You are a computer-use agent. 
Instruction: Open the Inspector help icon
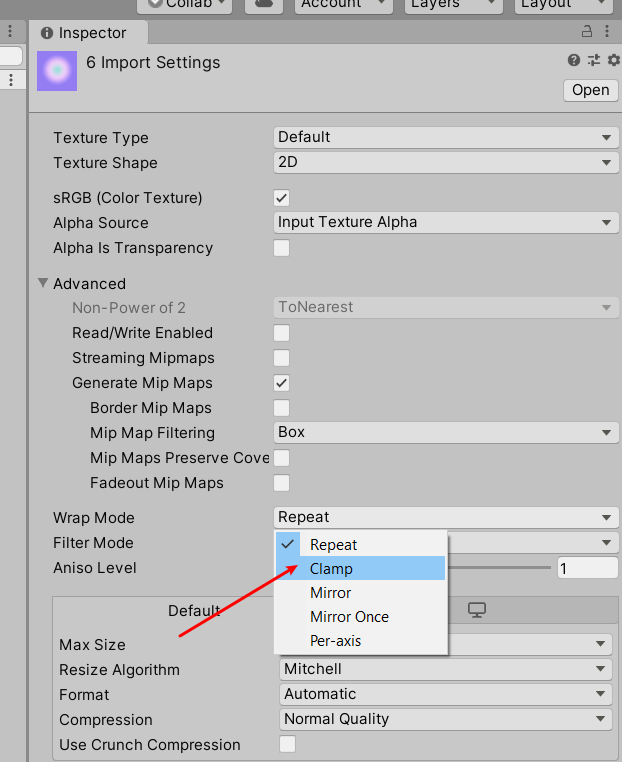[573, 60]
